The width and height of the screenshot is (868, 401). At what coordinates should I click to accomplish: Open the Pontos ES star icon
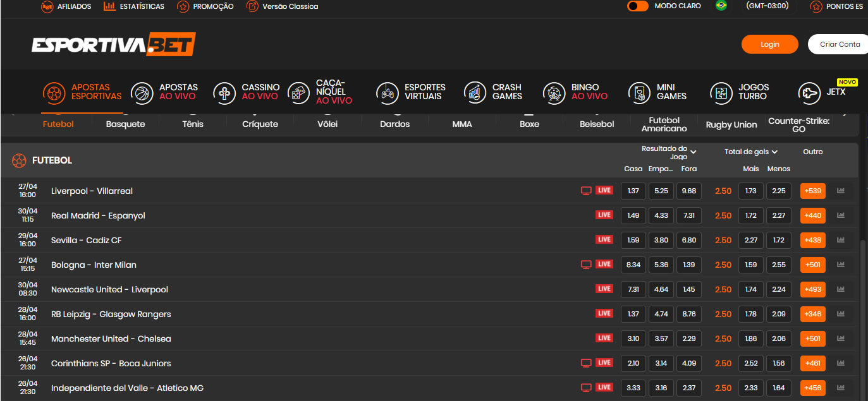[x=816, y=6]
